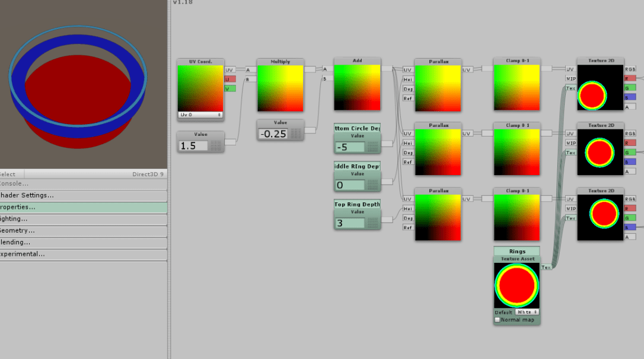The width and height of the screenshot is (644, 359).
Task: Click the Top Ring Depth value field
Action: click(x=350, y=223)
